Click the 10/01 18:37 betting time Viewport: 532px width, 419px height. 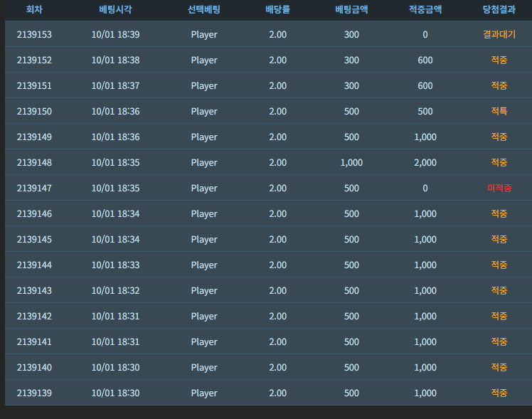115,86
